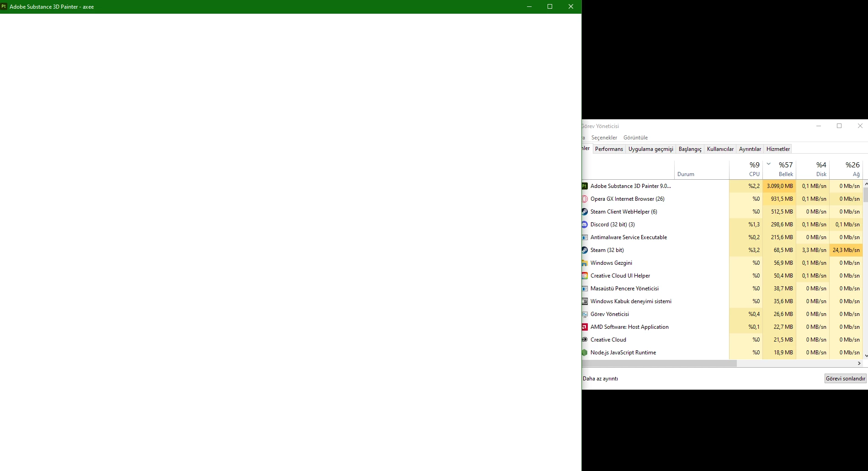Click the Opera GX Internet Browser icon

click(585, 199)
